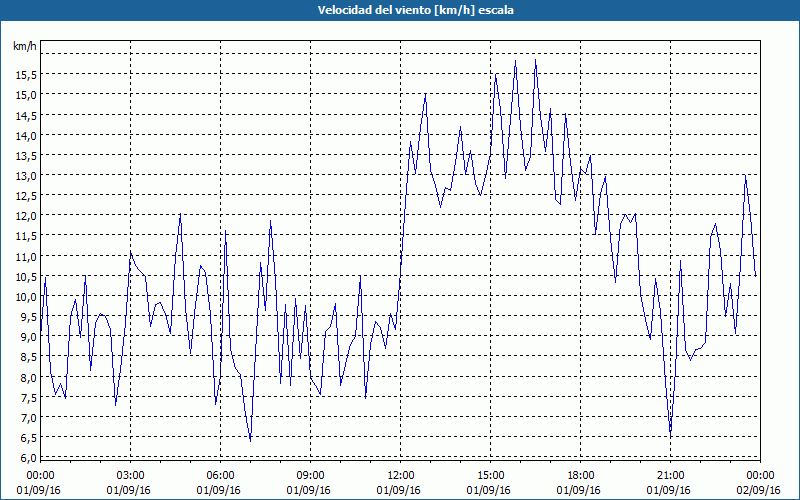Click the 8,0 y-axis value
This screenshot has width=800, height=500.
tap(29, 377)
